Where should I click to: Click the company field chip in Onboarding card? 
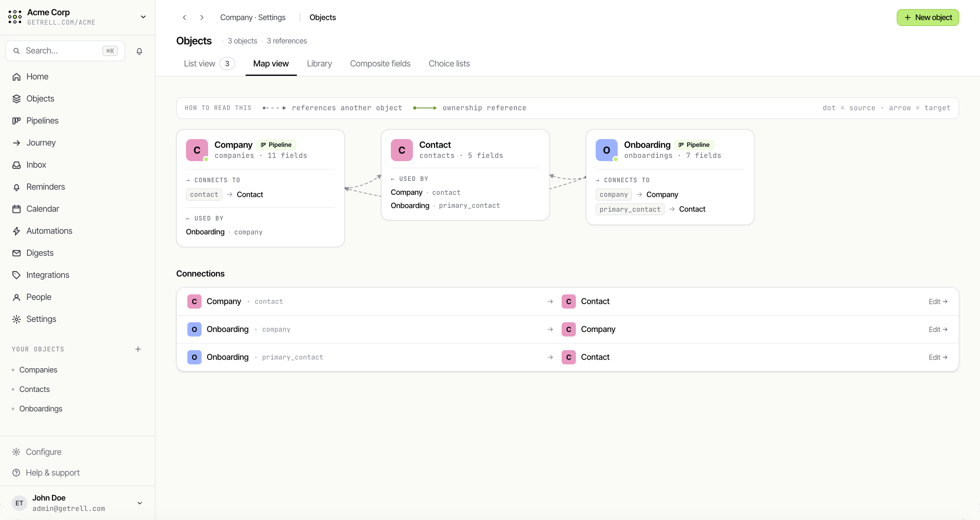[x=614, y=195]
